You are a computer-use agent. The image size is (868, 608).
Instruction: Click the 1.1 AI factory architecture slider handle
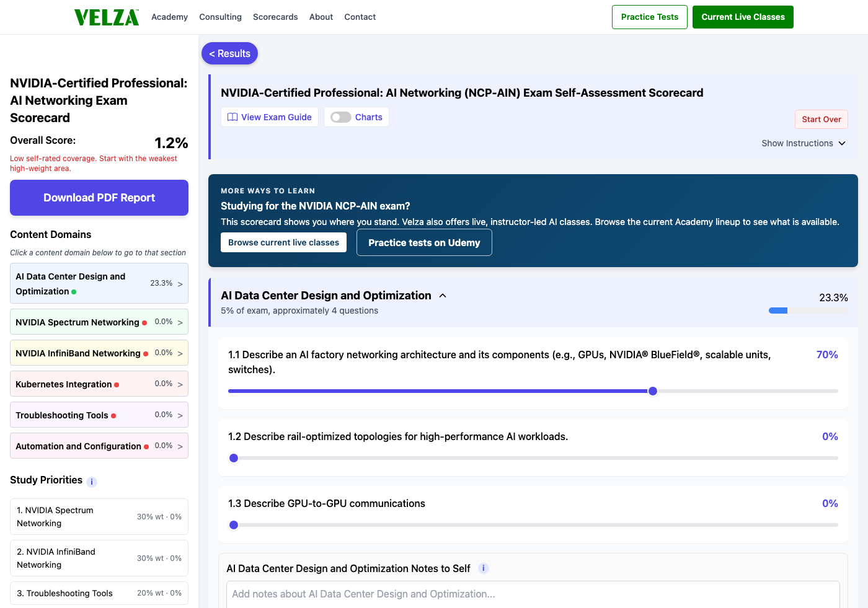point(653,391)
